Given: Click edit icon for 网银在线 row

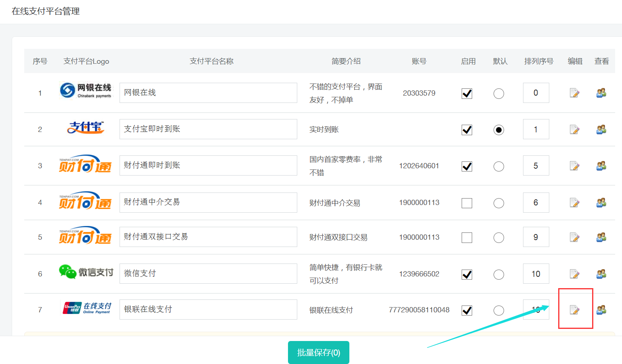Looking at the screenshot, I should (574, 93).
